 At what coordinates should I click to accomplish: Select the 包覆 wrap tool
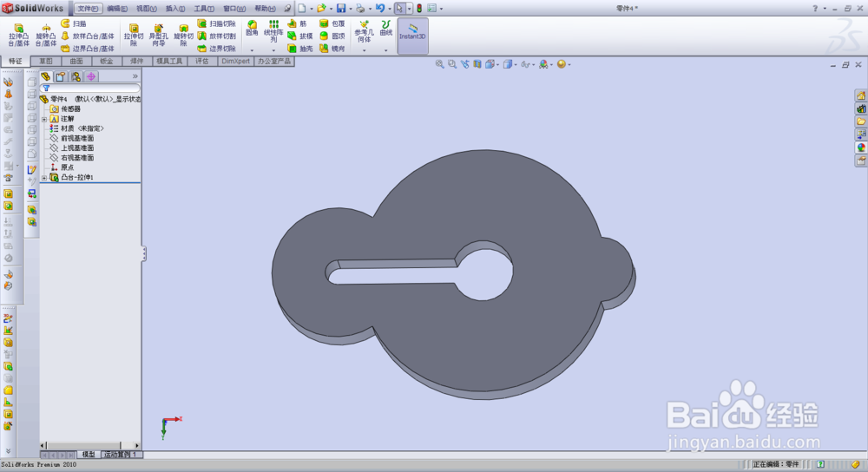click(x=332, y=23)
